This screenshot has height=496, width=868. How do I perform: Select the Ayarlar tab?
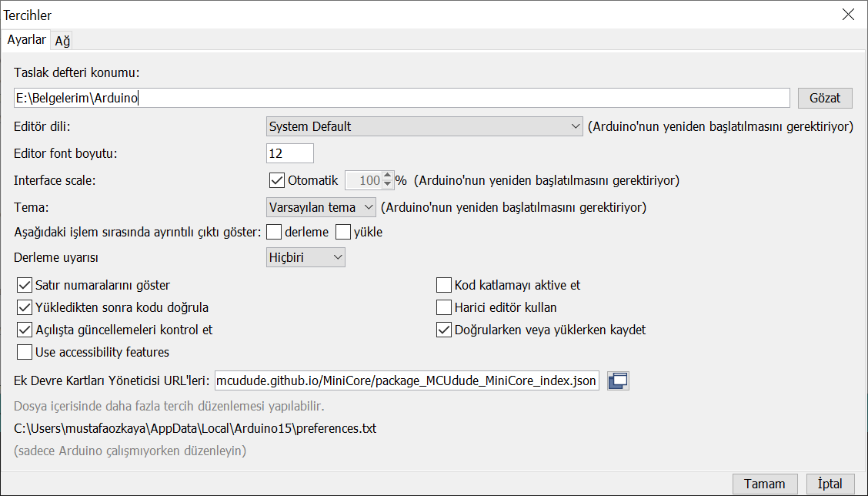pos(26,40)
